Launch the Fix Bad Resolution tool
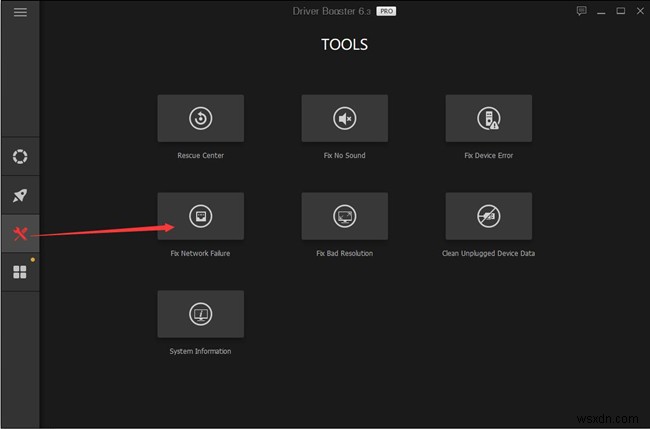Screen dimensions: 650x429 [x=344, y=216]
